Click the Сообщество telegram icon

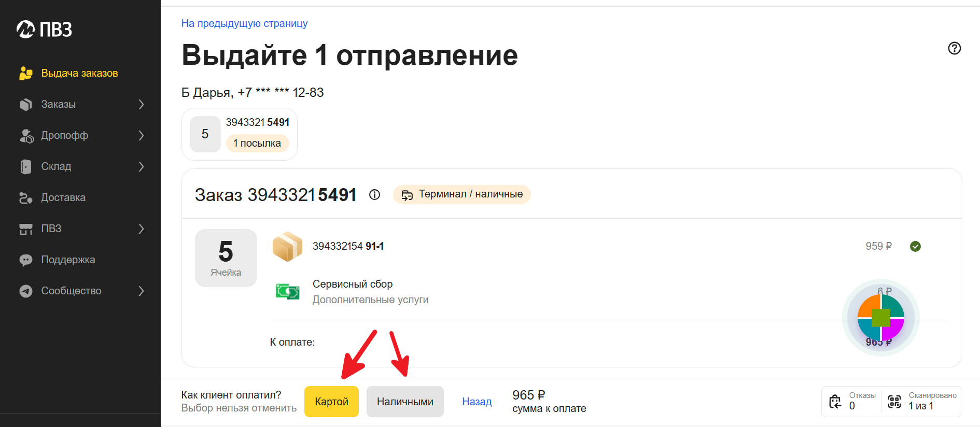point(26,291)
